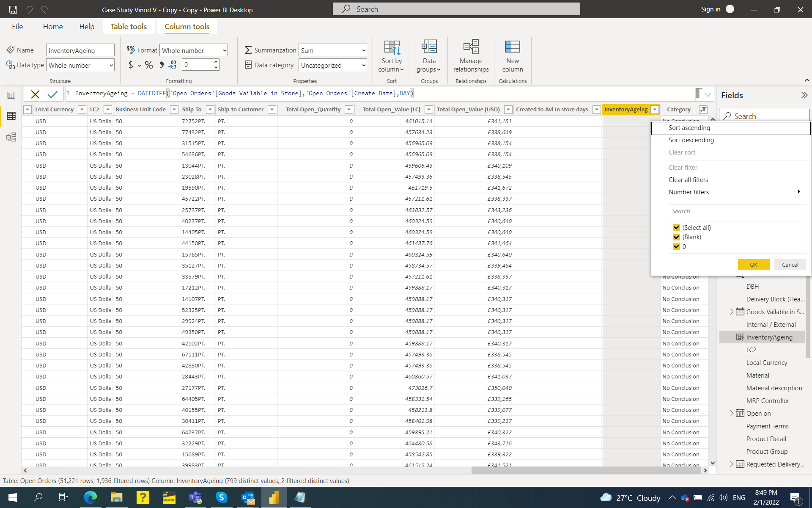Open the Report view icon in sidebar
This screenshot has width=812, height=508.
coord(11,95)
